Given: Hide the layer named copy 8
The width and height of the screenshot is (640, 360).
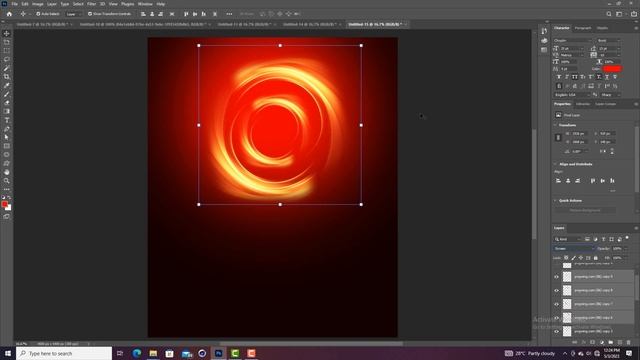Looking at the screenshot, I should [x=556, y=291].
